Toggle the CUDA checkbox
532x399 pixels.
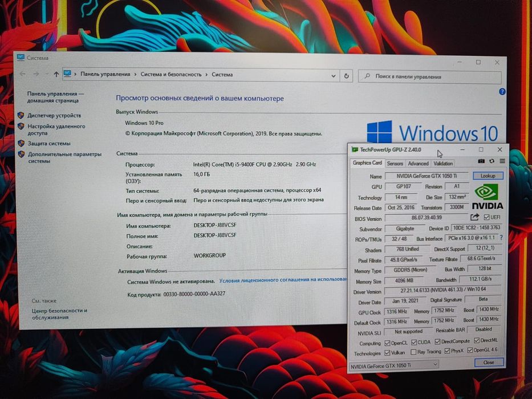[413, 343]
